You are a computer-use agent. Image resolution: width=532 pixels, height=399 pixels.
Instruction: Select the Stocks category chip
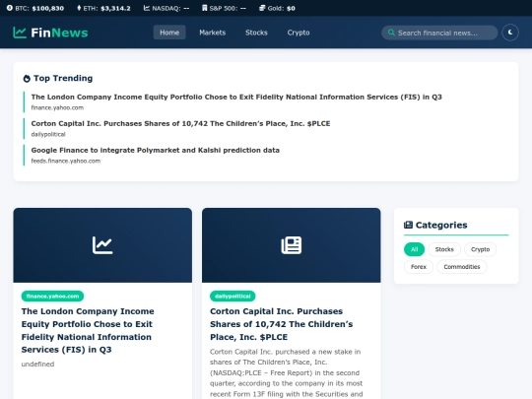point(444,249)
